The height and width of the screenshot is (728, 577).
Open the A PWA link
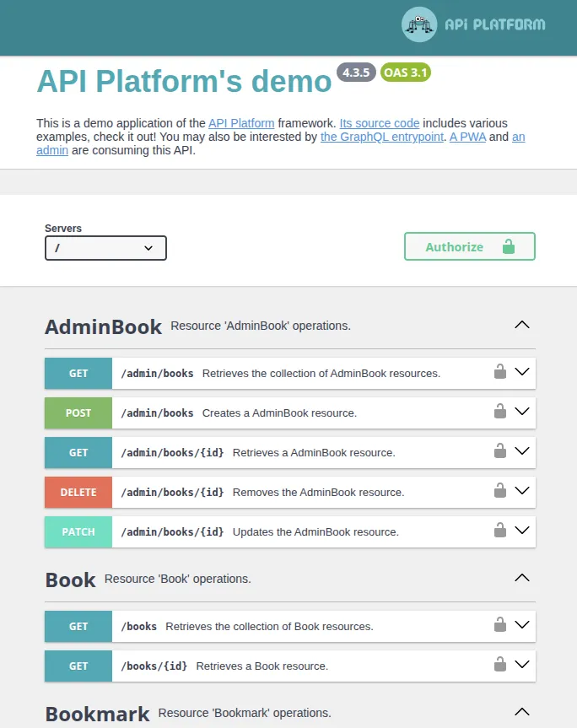tap(468, 137)
